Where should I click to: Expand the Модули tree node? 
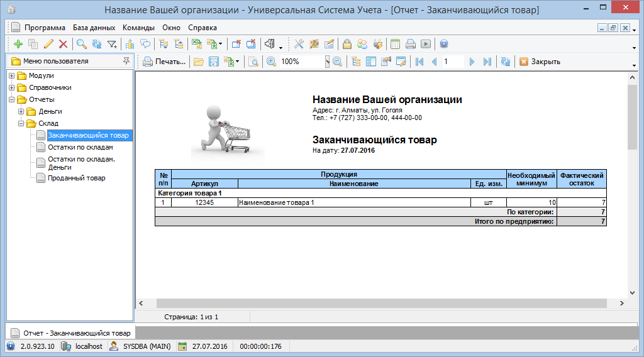pos(12,76)
